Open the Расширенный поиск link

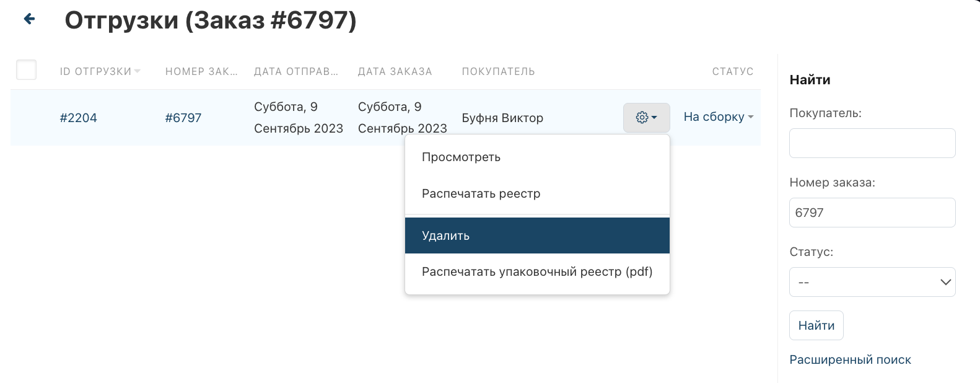[x=850, y=359]
